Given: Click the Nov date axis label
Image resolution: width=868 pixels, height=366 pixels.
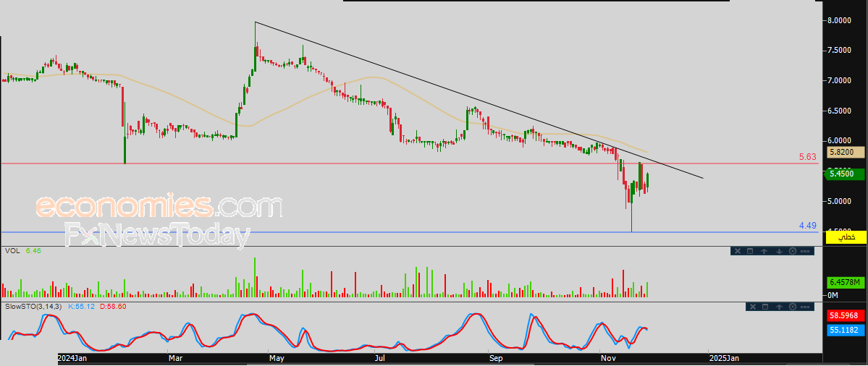Looking at the screenshot, I should (608, 358).
